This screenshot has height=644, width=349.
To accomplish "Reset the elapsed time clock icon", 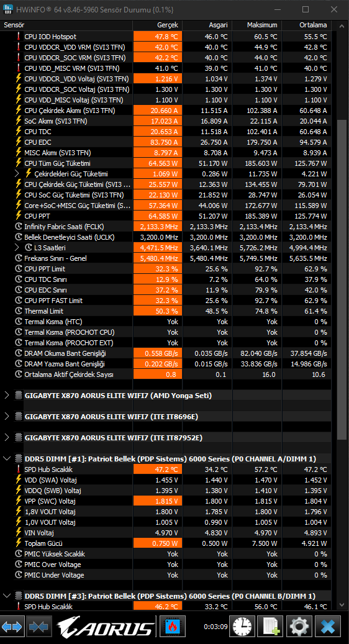I will pos(242,627).
